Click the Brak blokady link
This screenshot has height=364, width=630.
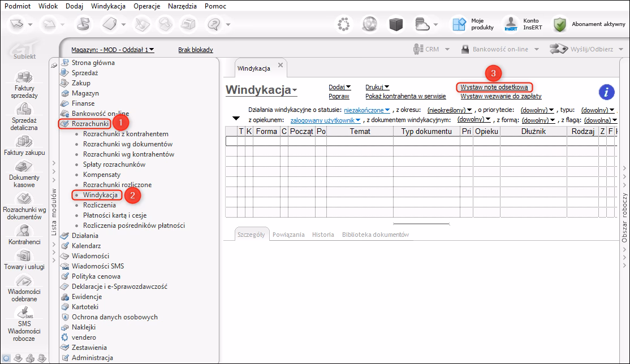195,50
